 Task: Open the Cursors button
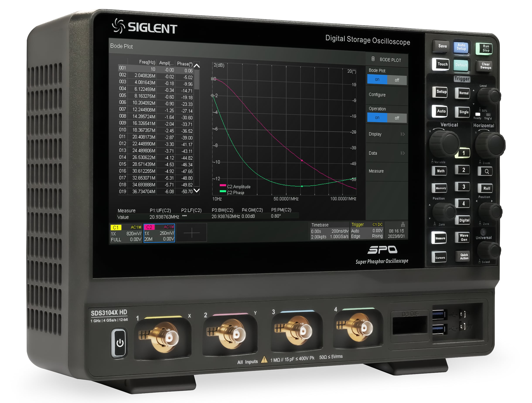[x=439, y=257]
